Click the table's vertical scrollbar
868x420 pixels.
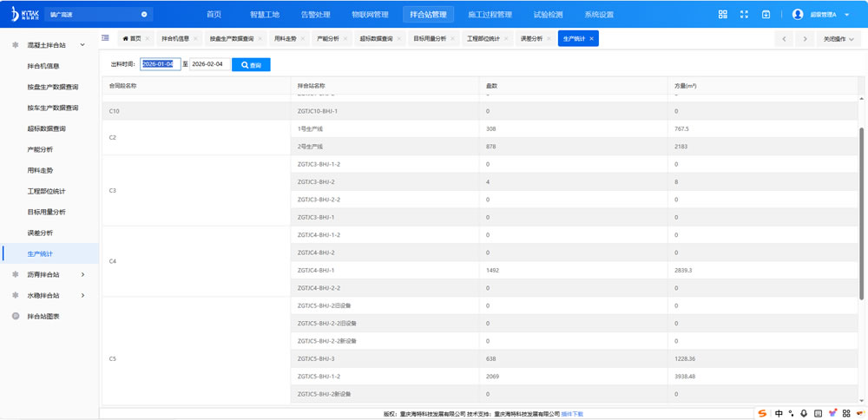pyautogui.click(x=861, y=213)
